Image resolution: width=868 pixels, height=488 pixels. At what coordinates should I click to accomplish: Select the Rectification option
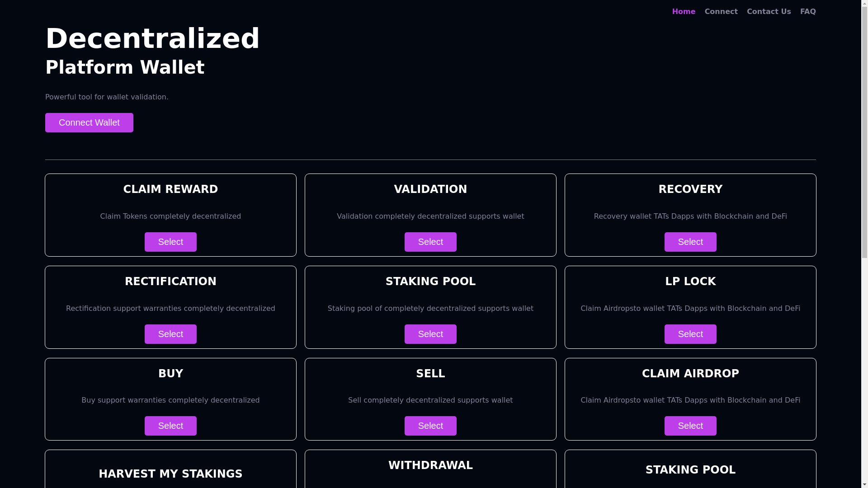click(170, 334)
